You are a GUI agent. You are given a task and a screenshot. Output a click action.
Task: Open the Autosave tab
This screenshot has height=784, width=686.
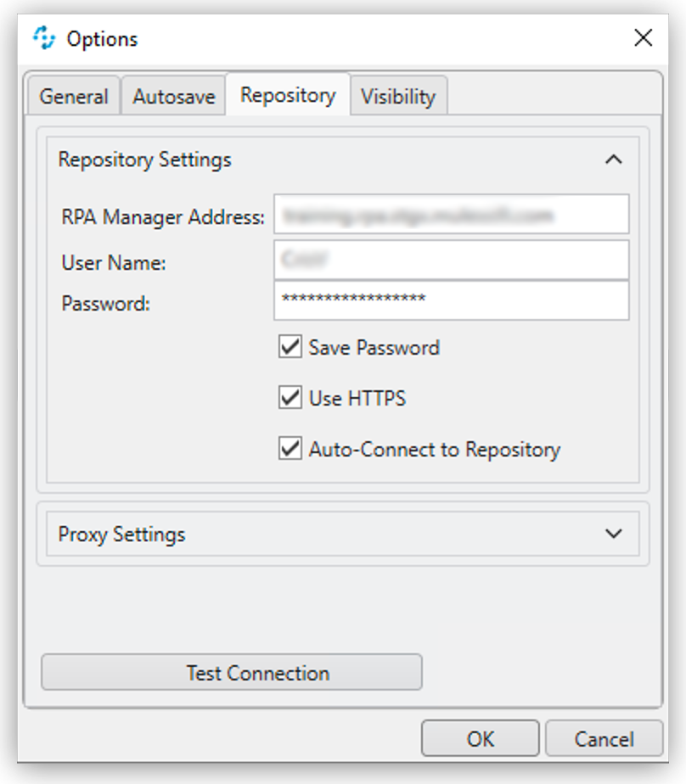(x=173, y=96)
